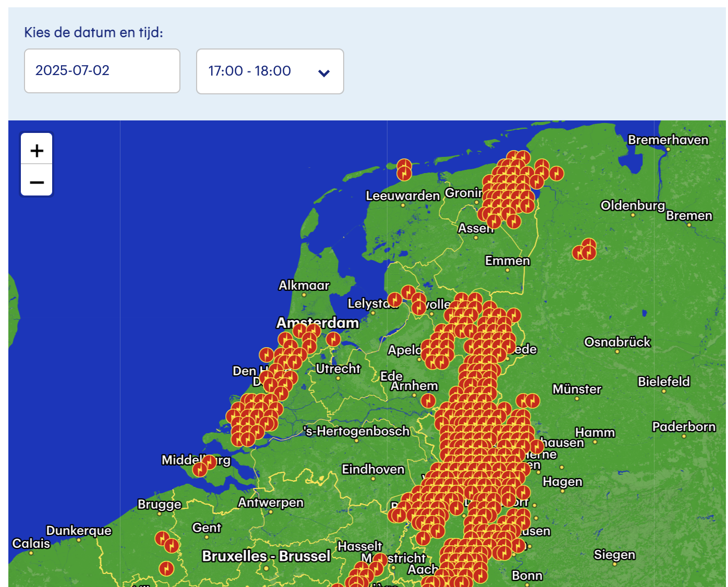Select the southernmost lightning marker below Brugge
728x587 pixels.
point(166,568)
